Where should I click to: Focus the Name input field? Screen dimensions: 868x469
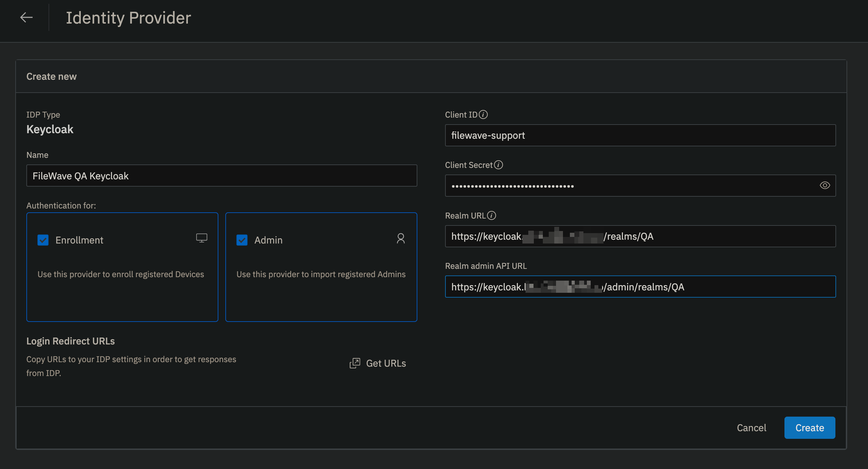(x=222, y=176)
